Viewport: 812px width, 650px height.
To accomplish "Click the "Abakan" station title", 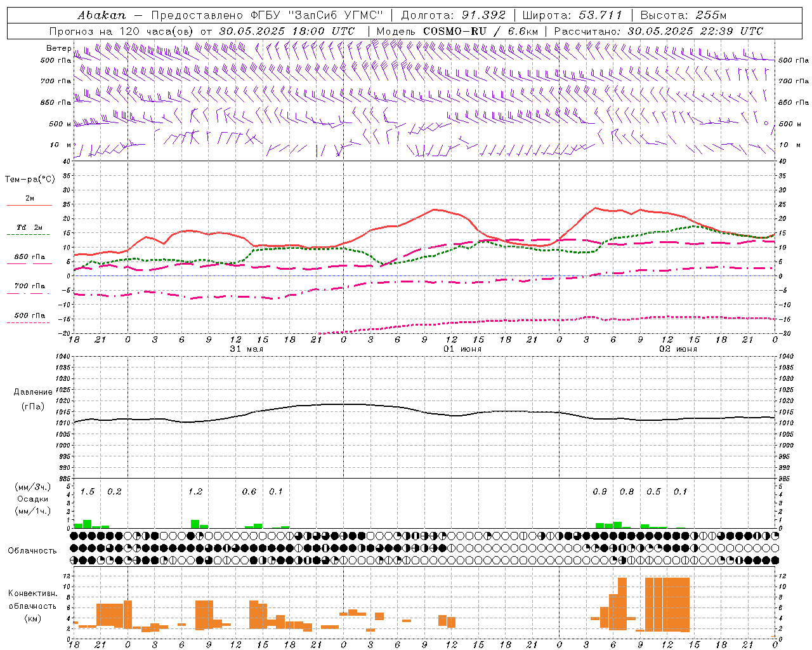I will 101,15.
